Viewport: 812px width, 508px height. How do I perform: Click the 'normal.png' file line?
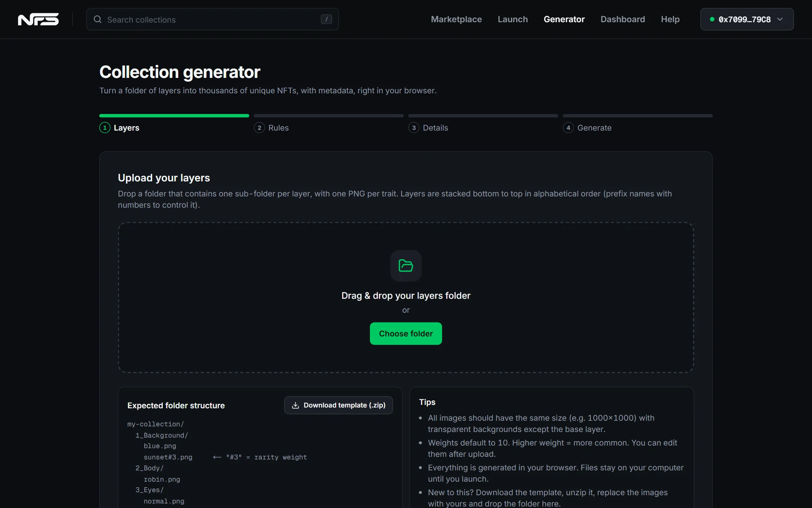pyautogui.click(x=164, y=501)
